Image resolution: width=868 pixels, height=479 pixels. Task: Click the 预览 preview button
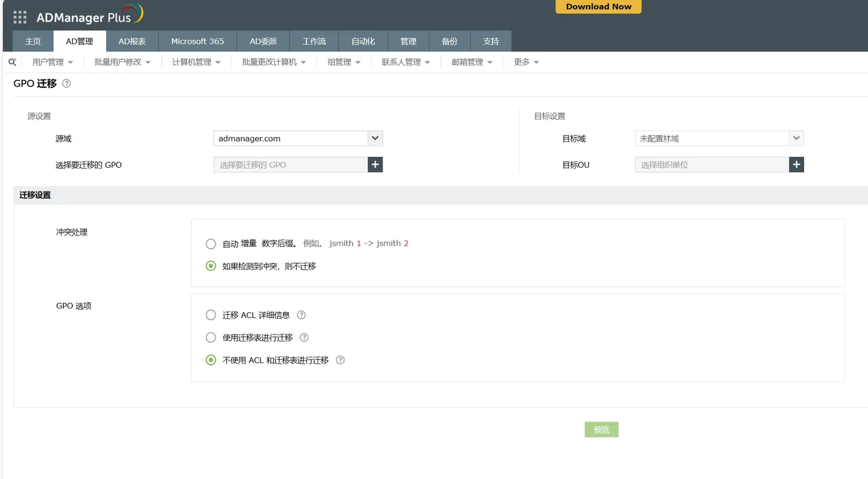click(x=601, y=429)
